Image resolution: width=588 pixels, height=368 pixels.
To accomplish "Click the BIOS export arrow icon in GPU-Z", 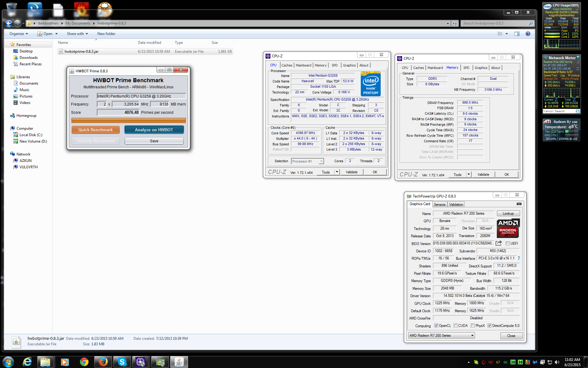I will [499, 243].
